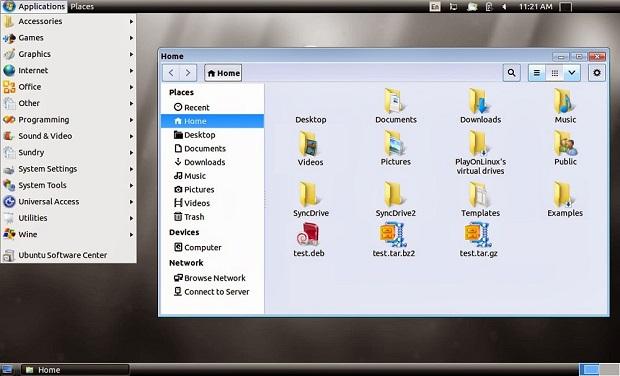Go back with the left arrow button
Screen dimensions: 620x376
[171, 73]
